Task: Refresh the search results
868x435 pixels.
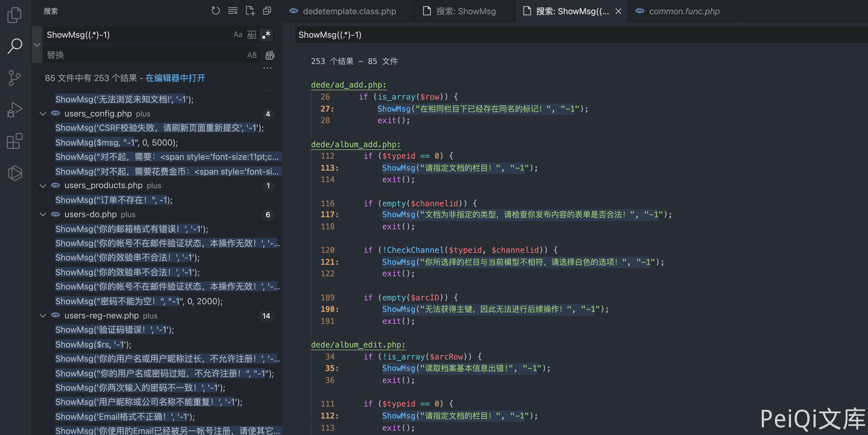Action: [216, 11]
